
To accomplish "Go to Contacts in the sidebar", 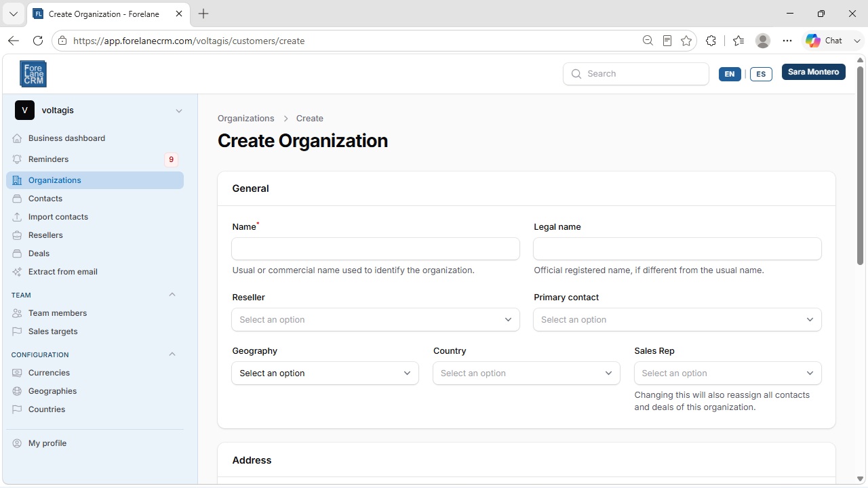I will (95, 199).
